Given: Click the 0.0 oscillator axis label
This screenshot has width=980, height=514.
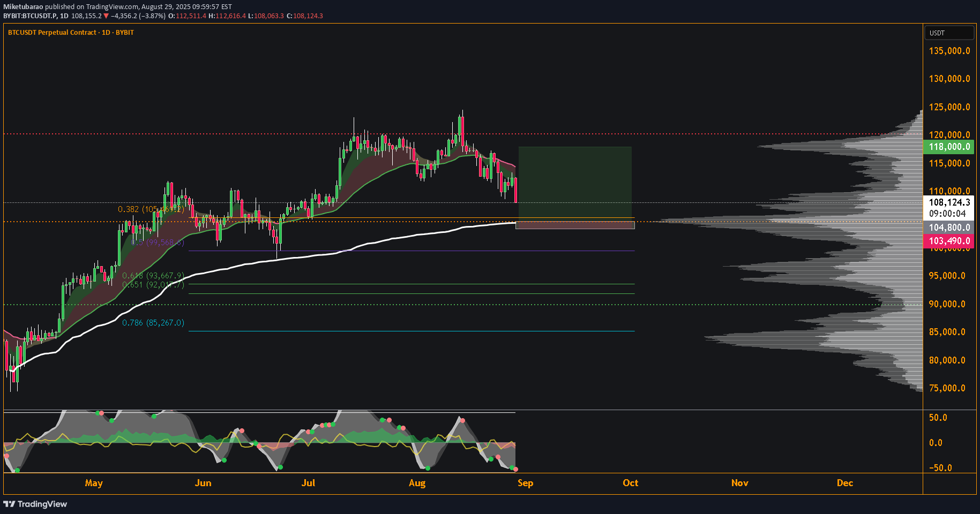Looking at the screenshot, I should (x=936, y=443).
